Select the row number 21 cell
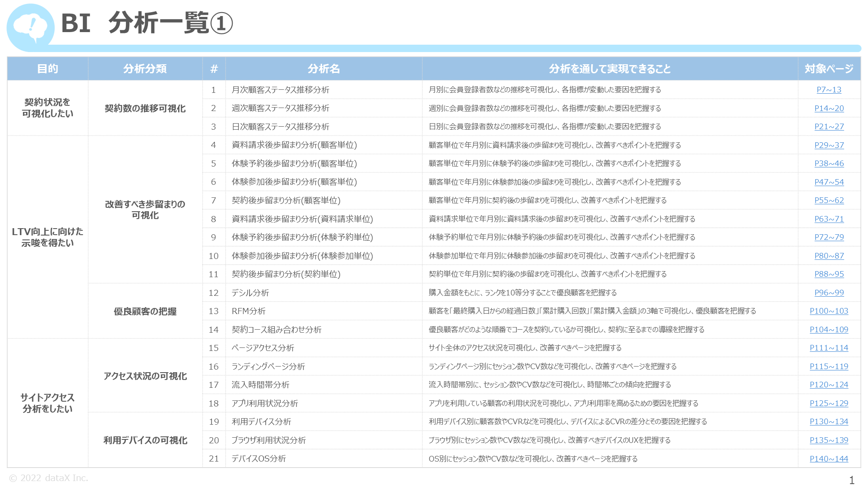Image resolution: width=868 pixels, height=488 pixels. coord(214,459)
